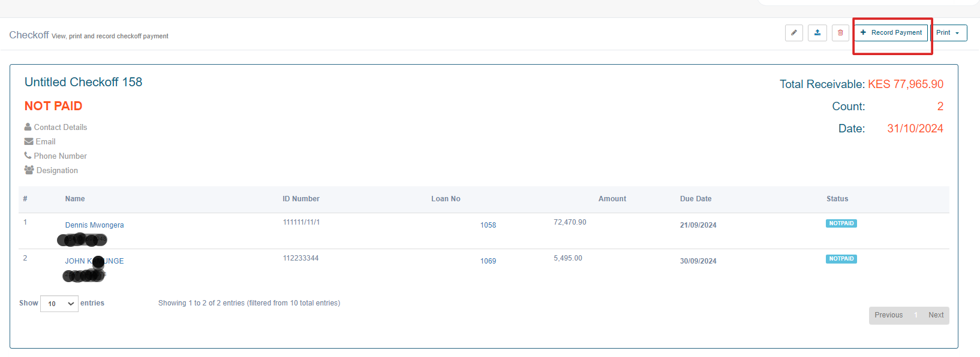Go to the Previous page
This screenshot has height=357, width=980.
coord(888,315)
